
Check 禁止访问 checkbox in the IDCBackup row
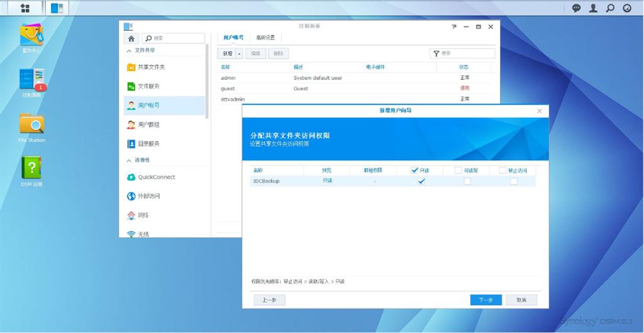click(x=513, y=181)
